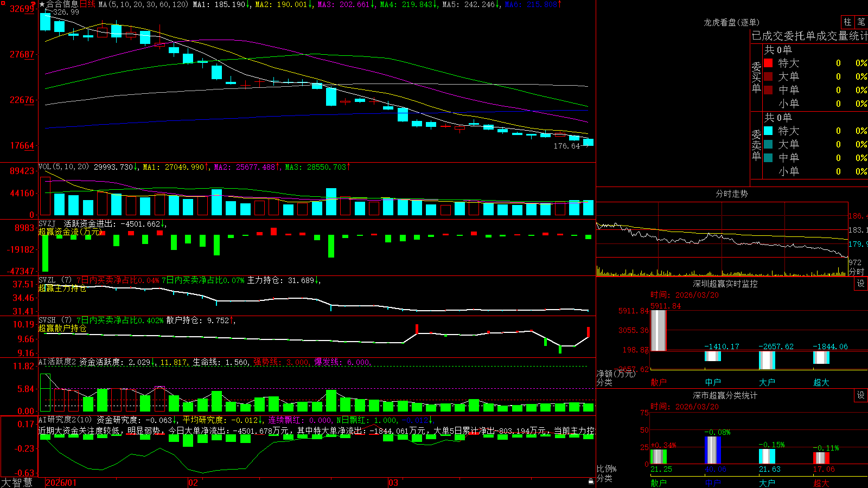The height and width of the screenshot is (488, 868).
Task: Click the 176.64 low price label
Action: (567, 146)
